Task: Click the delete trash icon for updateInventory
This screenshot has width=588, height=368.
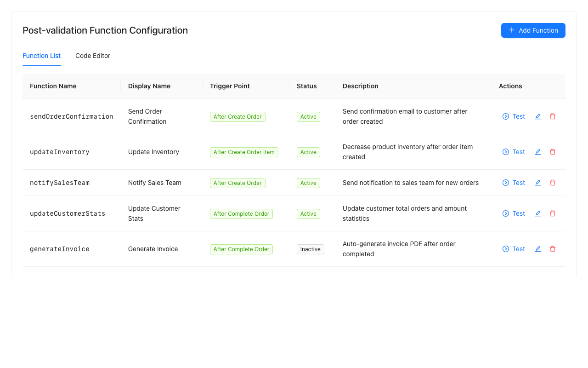Action: [553, 152]
